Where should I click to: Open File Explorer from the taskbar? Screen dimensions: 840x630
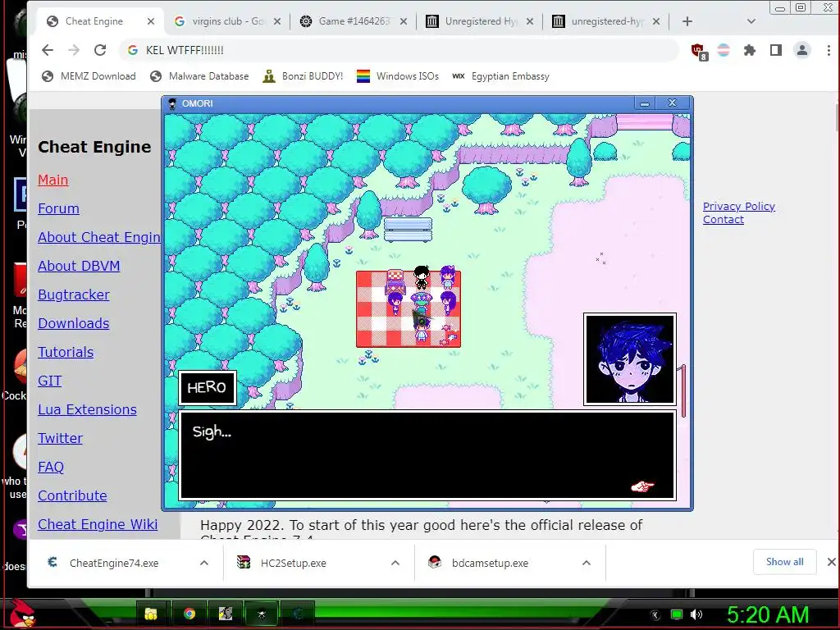151,614
